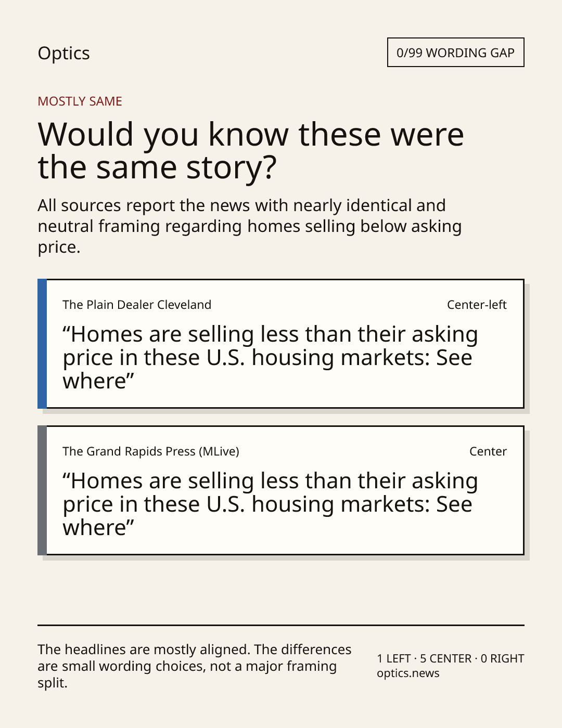Screen dimensions: 562x728
Task: Open The Plain Dealer Cleveland card
Action: [x=281, y=344]
